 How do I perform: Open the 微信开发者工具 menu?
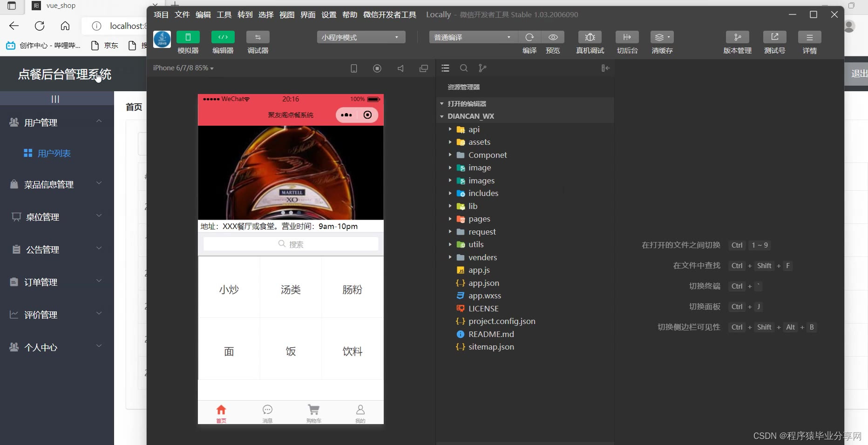pos(390,15)
